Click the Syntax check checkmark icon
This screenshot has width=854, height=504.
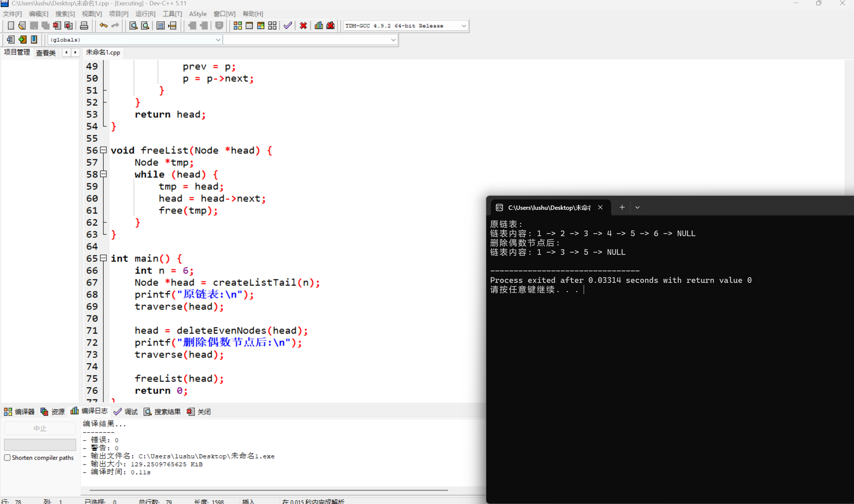[x=288, y=26]
